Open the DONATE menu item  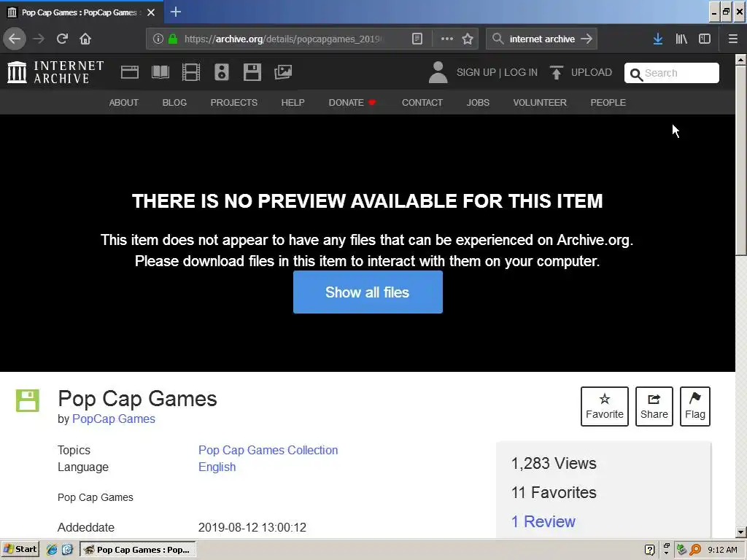(x=352, y=102)
